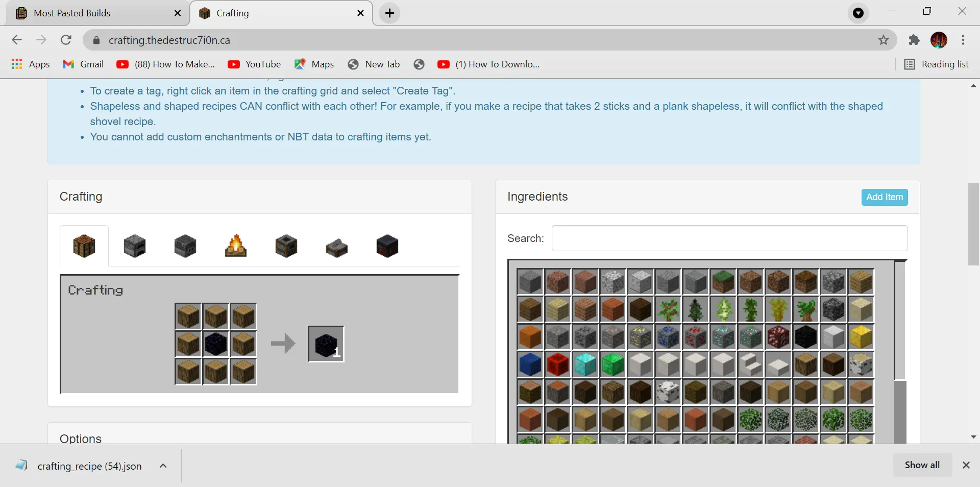This screenshot has width=980, height=487.
Task: Open the YouTube bookmark link
Action: point(254,64)
